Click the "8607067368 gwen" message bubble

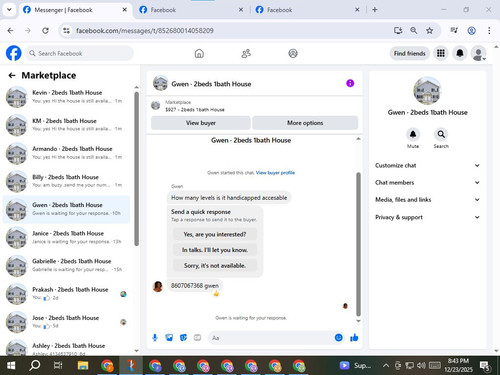pos(195,286)
